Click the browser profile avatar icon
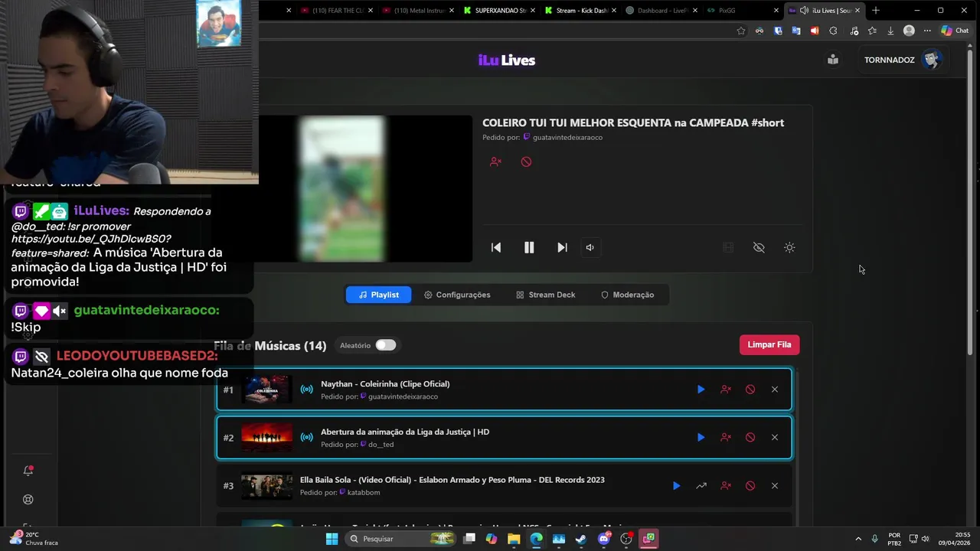 point(909,31)
